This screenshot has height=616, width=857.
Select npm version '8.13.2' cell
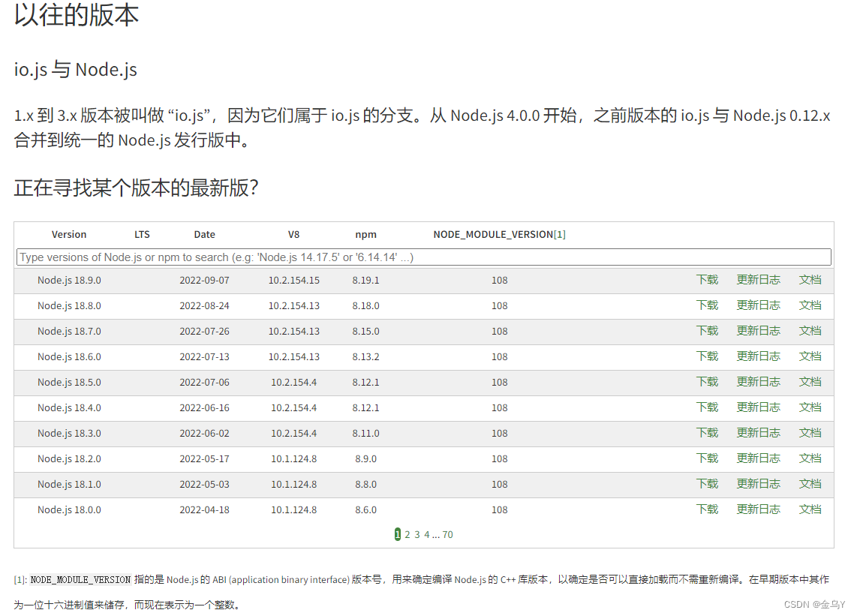365,357
